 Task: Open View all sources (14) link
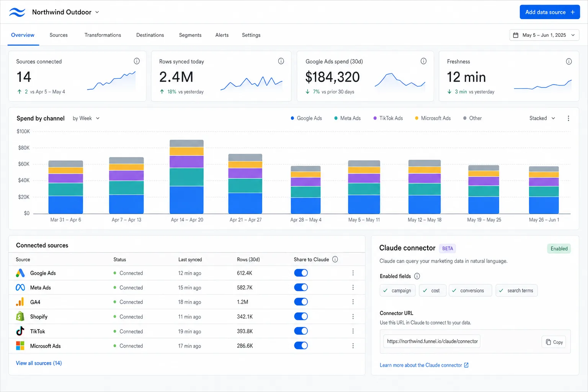(39, 363)
